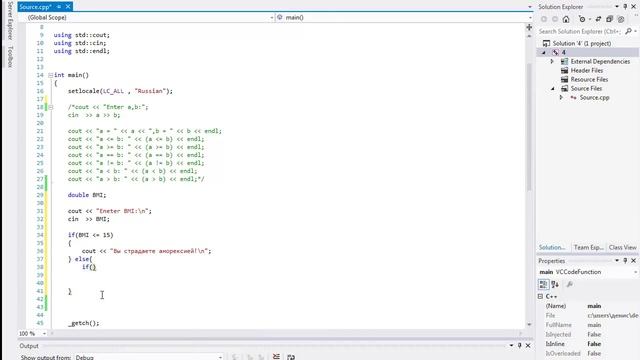Switch to the Team Explorer tab
Image resolution: width=640 pixels, height=360 pixels.
pos(588,247)
